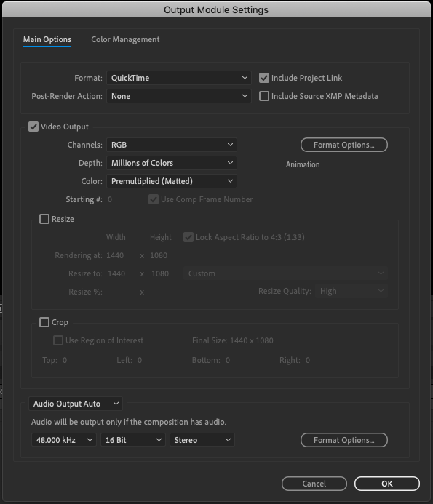Viewport: 433px width, 504px height.
Task: Change the 48.000 kHz sample rate dropdown
Action: (x=64, y=440)
